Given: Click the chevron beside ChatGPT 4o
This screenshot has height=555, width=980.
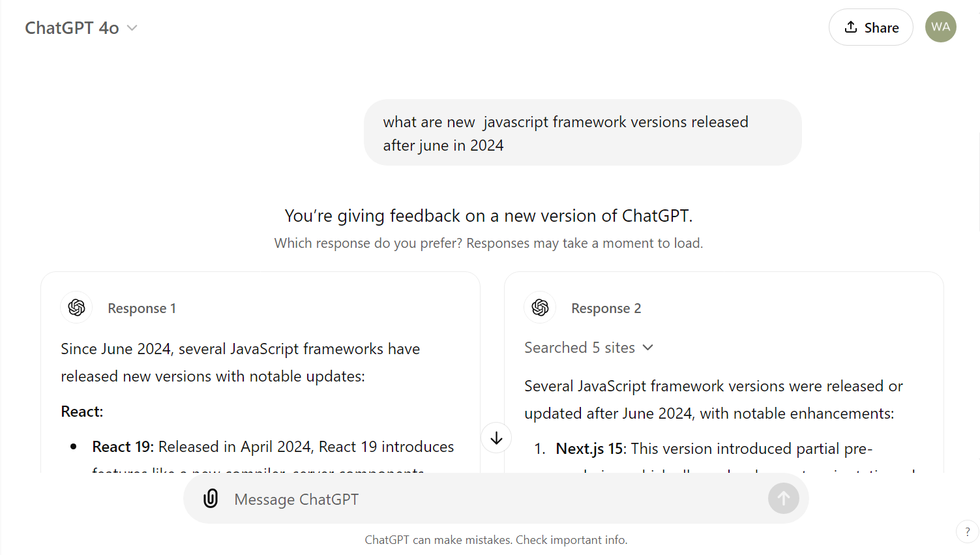Looking at the screenshot, I should tap(132, 28).
